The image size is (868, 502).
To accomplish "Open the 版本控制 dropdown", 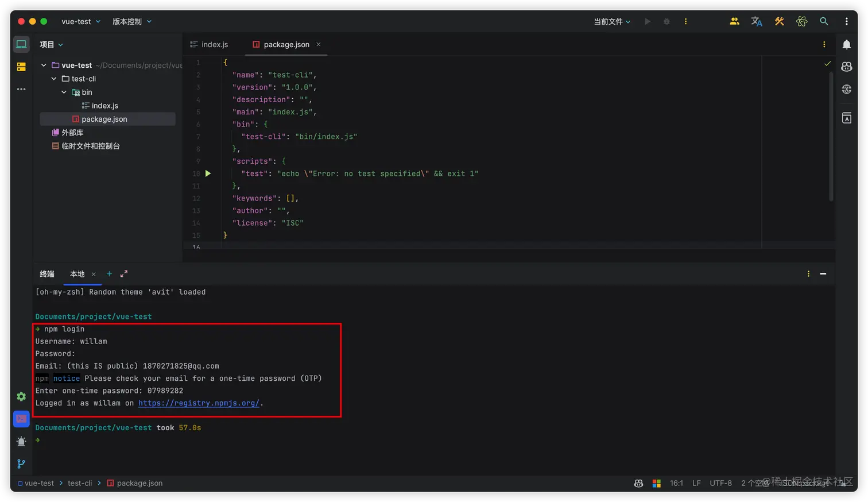I will 132,21.
